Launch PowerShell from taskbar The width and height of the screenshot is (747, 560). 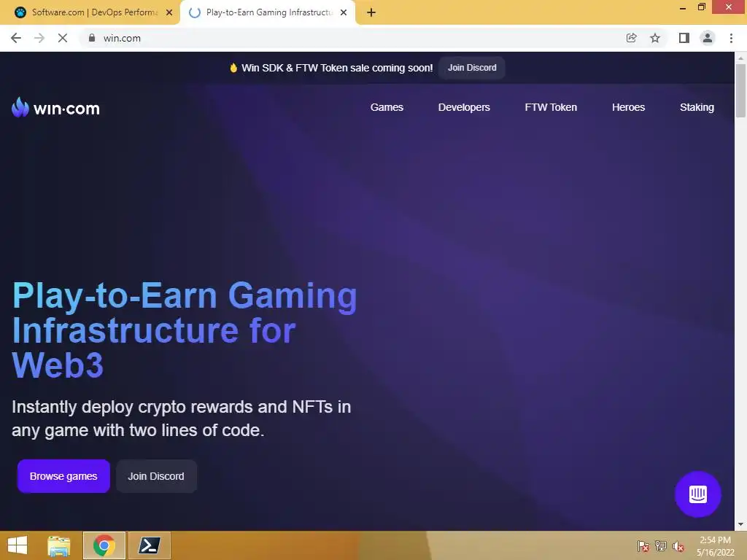coord(149,545)
